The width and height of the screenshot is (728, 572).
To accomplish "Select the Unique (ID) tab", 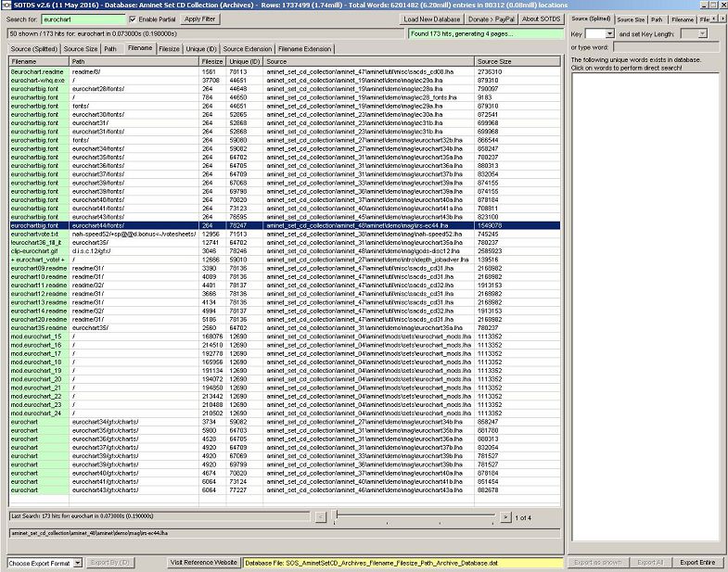I will pyautogui.click(x=201, y=48).
